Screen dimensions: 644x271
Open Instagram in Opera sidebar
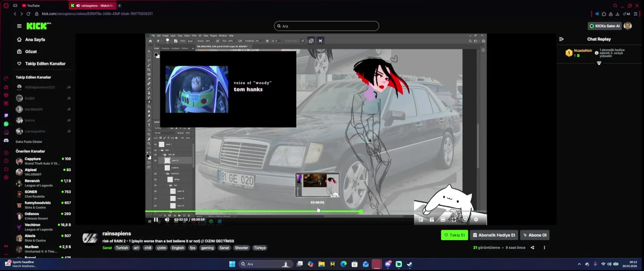6,132
